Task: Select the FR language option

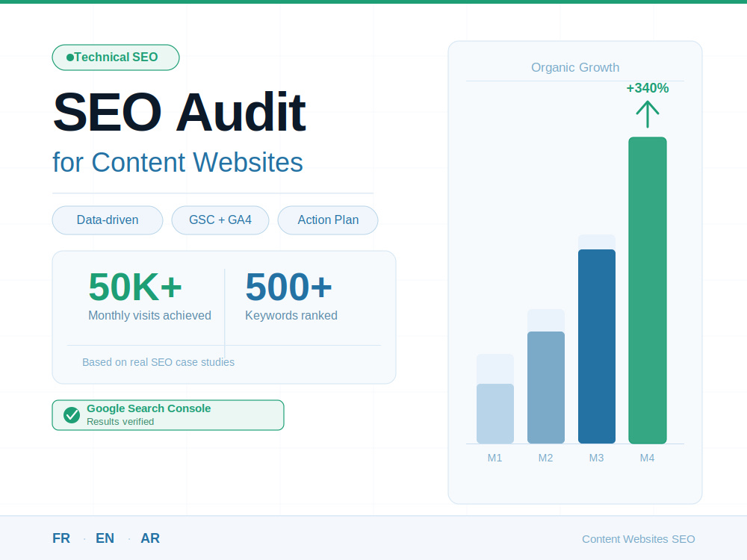Action: point(61,538)
